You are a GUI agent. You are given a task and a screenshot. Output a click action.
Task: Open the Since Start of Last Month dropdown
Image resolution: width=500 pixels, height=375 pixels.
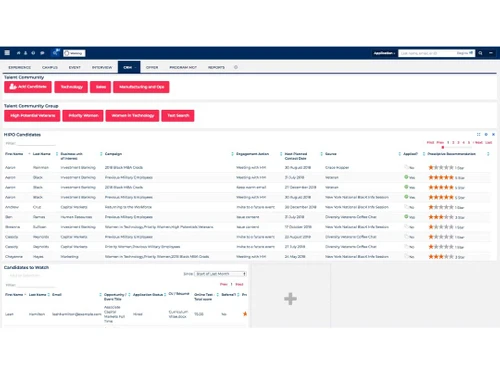[x=221, y=274]
